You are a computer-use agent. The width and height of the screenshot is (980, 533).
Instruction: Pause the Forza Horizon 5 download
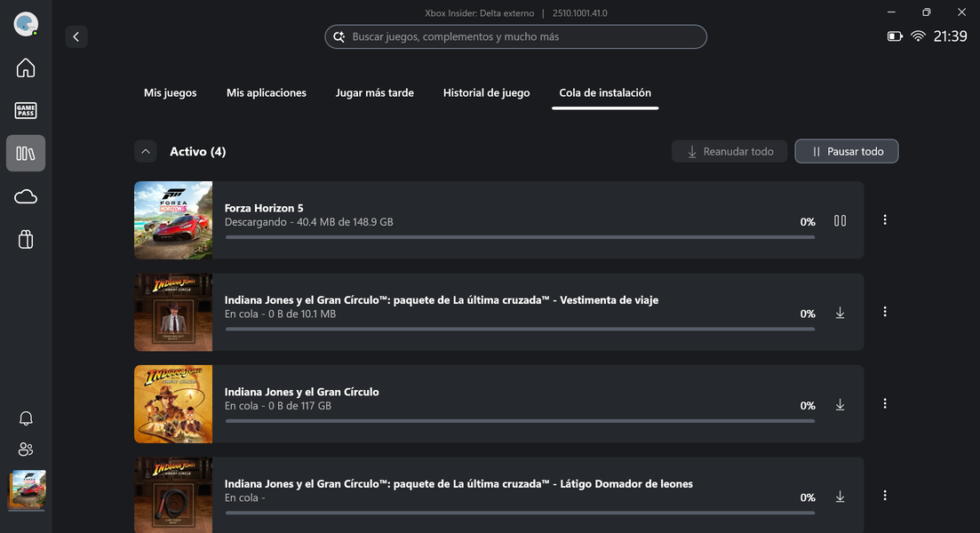(x=840, y=220)
